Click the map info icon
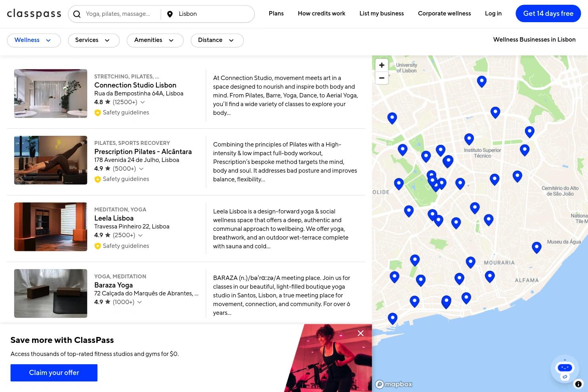Screen dimensions: 588x392 tap(578, 384)
